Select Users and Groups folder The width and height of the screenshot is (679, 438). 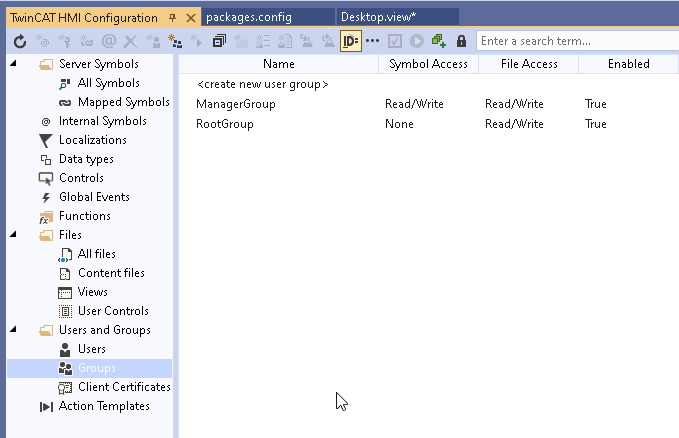pos(105,330)
